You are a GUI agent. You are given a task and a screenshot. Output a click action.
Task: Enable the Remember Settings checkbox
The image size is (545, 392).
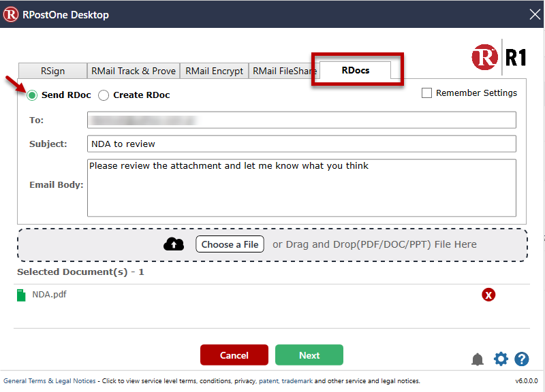pyautogui.click(x=426, y=93)
